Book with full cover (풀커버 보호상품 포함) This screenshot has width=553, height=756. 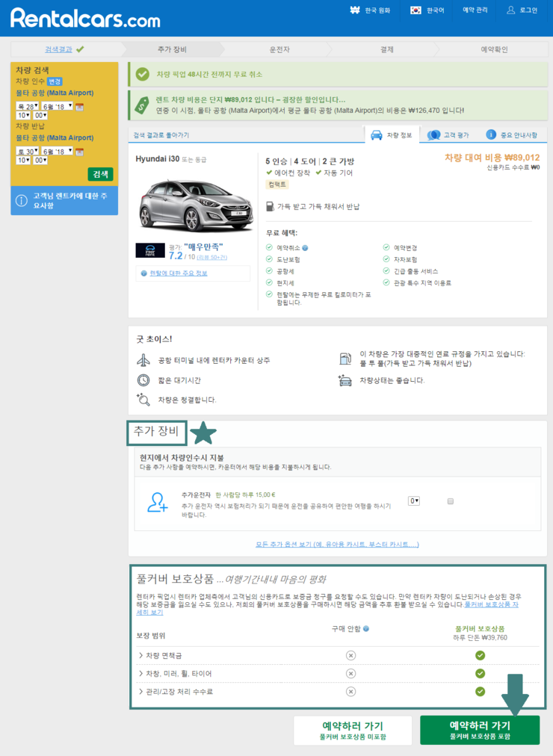point(480,730)
